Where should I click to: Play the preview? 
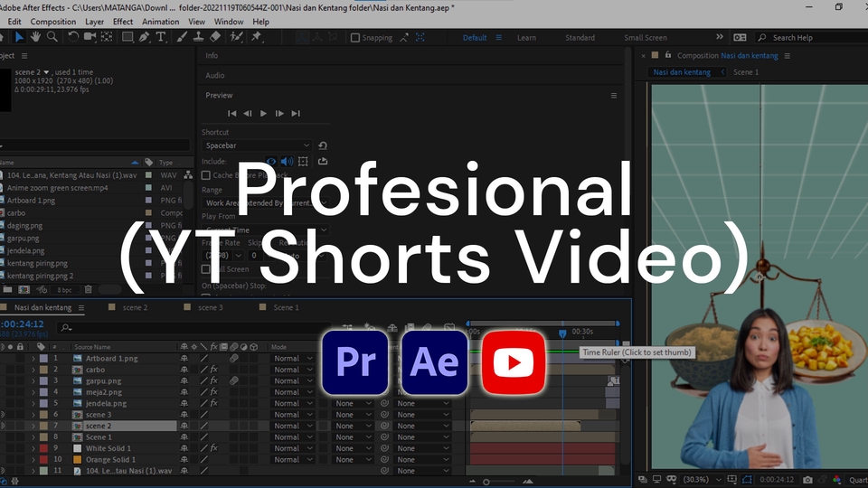point(263,114)
